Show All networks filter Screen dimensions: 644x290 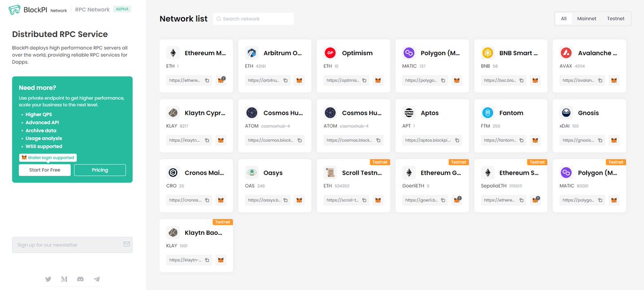tap(564, 19)
